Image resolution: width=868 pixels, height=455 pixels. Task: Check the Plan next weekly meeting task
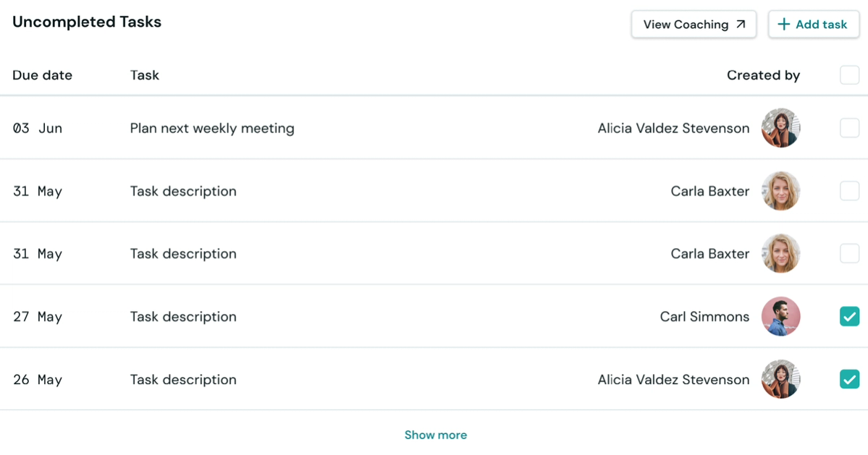tap(849, 128)
